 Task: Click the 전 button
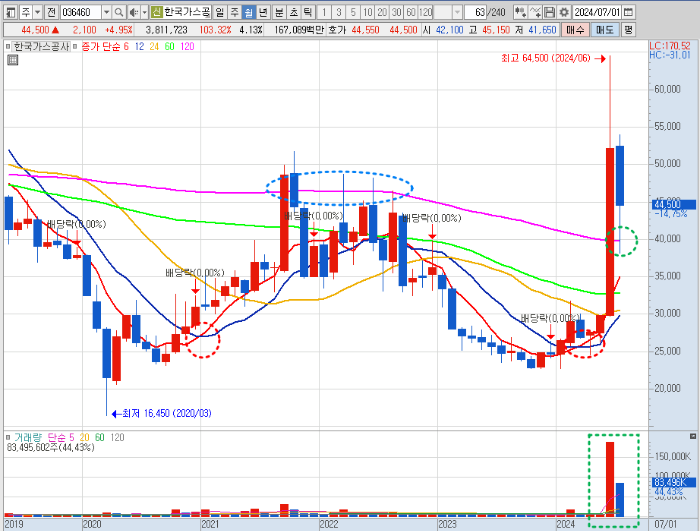[51, 12]
